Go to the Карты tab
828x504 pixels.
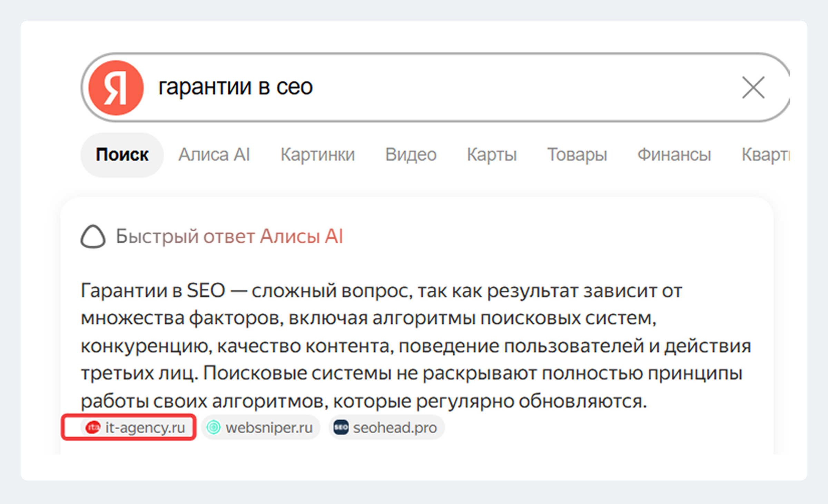pyautogui.click(x=492, y=155)
